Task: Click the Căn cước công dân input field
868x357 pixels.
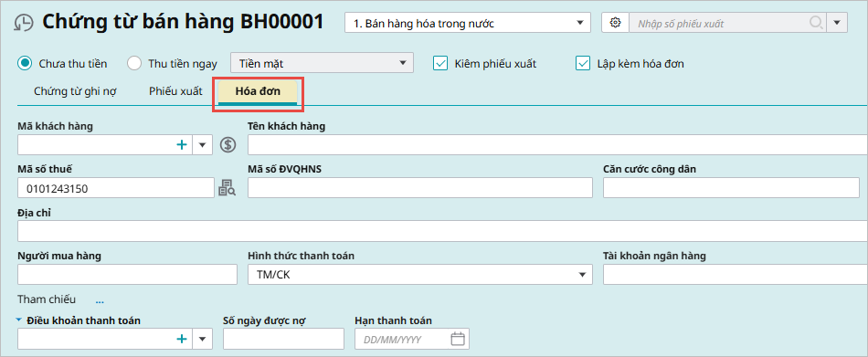Action: [x=731, y=188]
